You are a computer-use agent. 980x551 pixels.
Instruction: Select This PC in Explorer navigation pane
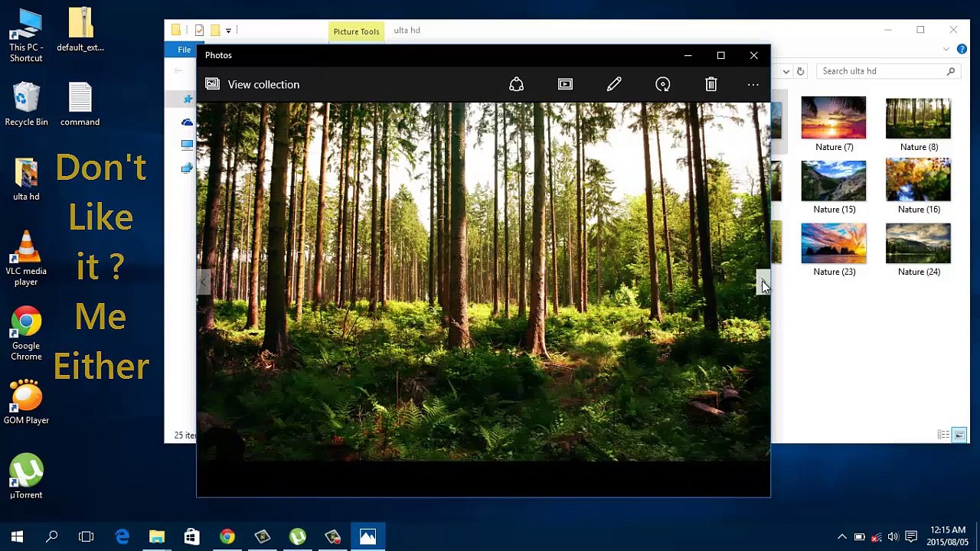(x=188, y=145)
